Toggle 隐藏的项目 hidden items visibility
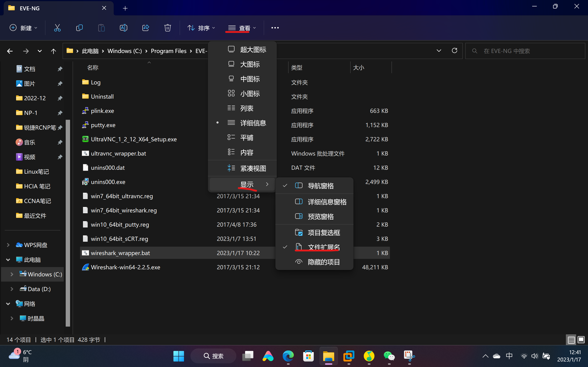This screenshot has height=367, width=588. coord(323,262)
